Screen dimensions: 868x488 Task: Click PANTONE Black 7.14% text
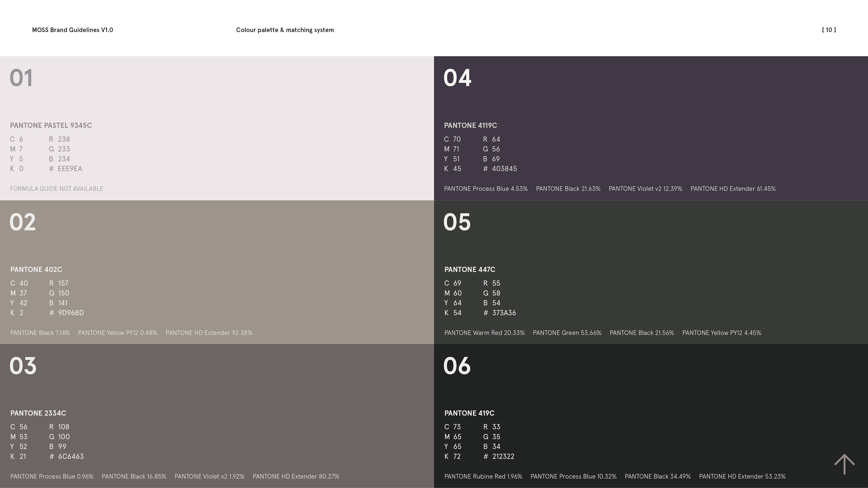pos(40,333)
